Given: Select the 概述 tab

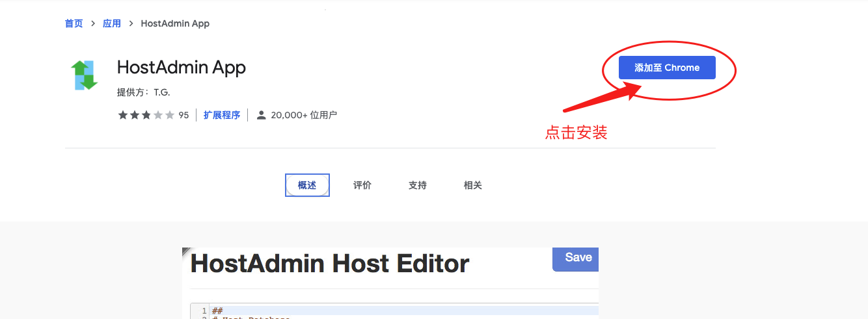Looking at the screenshot, I should pos(307,185).
